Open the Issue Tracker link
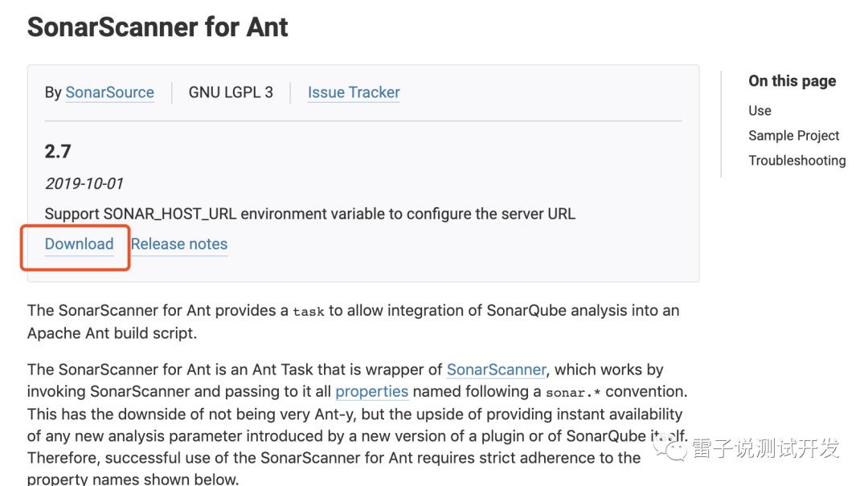868x486 pixels. [354, 92]
